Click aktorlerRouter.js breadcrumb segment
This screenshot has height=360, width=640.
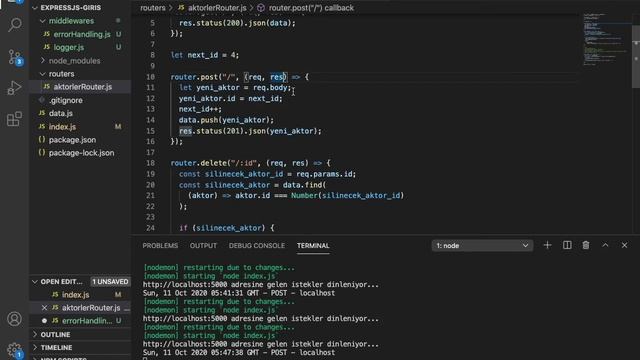(217, 8)
